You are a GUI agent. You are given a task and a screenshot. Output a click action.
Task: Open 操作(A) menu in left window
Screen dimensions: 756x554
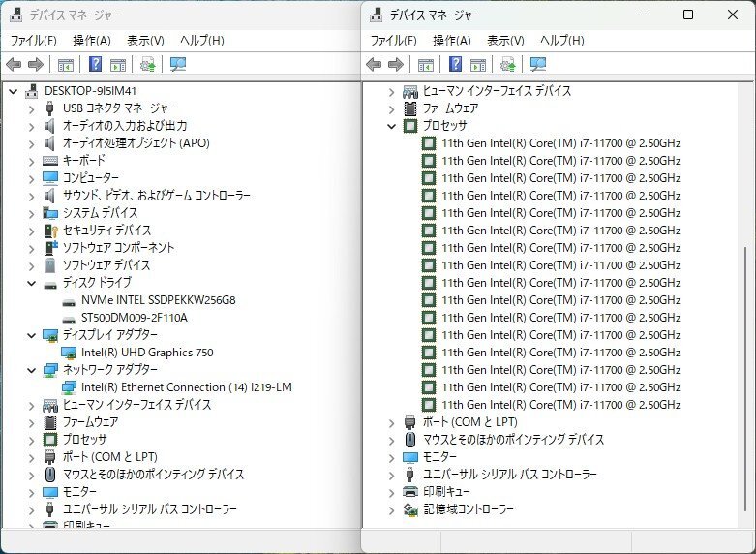pos(92,40)
